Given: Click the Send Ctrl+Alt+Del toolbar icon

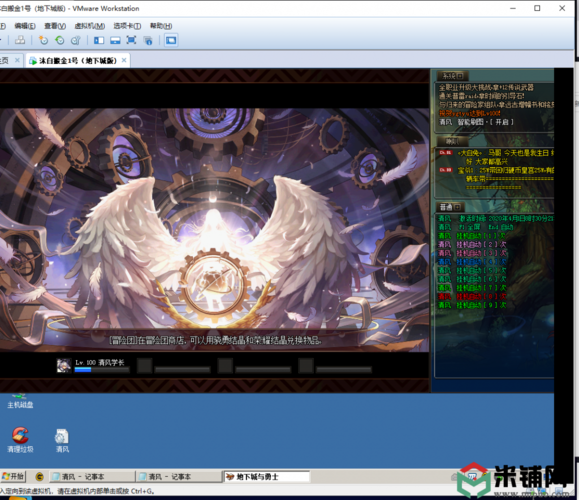Looking at the screenshot, I should coord(20,40).
